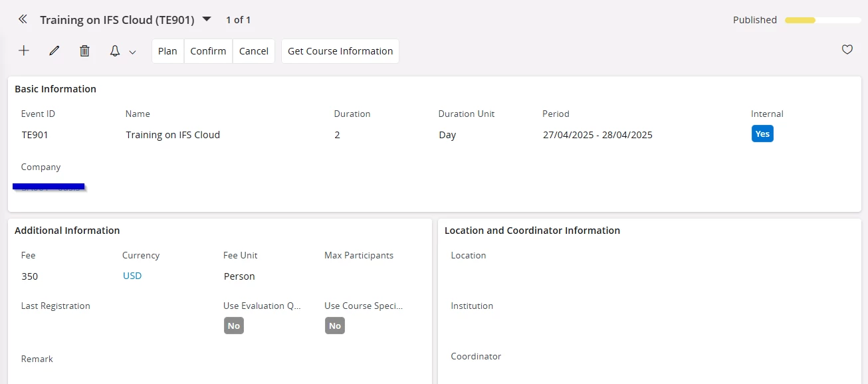Open the record selector dropdown arrow beside the title
The height and width of the screenshot is (384, 868).
[x=207, y=19]
